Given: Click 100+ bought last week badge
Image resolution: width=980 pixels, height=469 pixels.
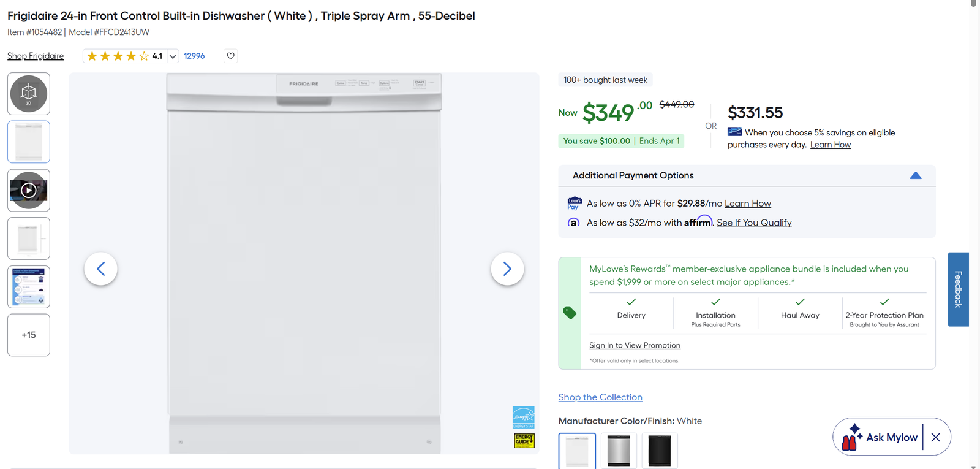Looking at the screenshot, I should pos(605,80).
